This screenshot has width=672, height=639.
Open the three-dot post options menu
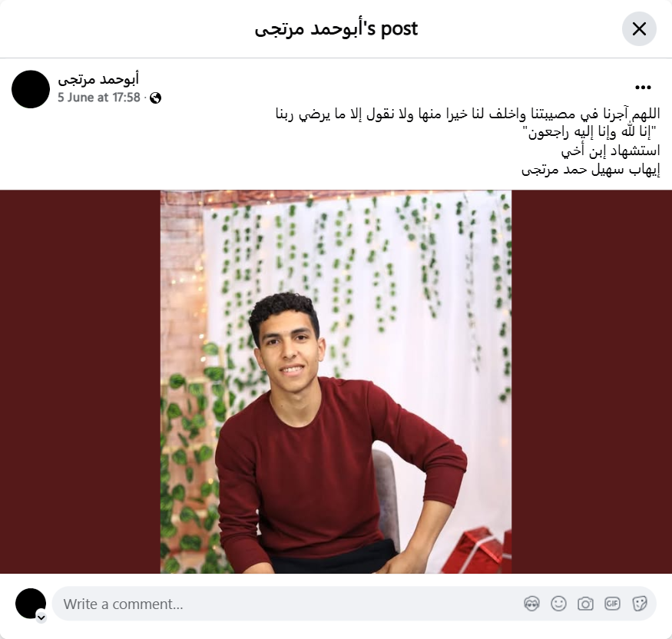[643, 88]
